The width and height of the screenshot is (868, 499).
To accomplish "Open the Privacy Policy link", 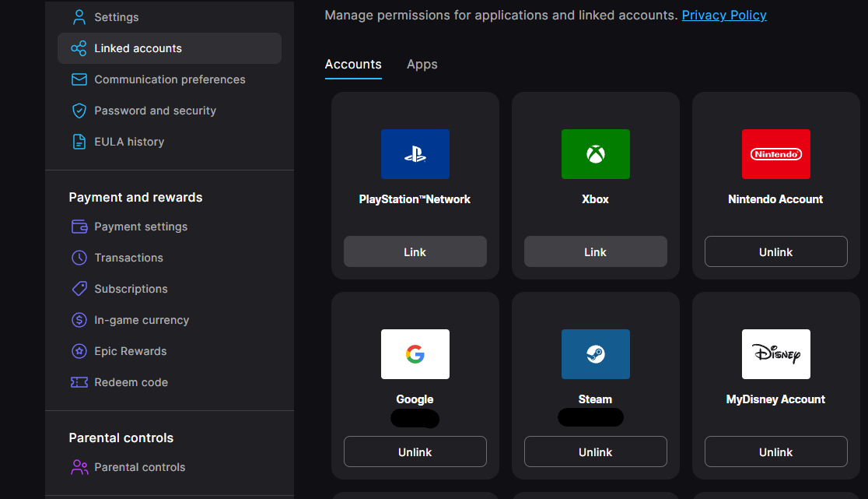I will coord(724,15).
